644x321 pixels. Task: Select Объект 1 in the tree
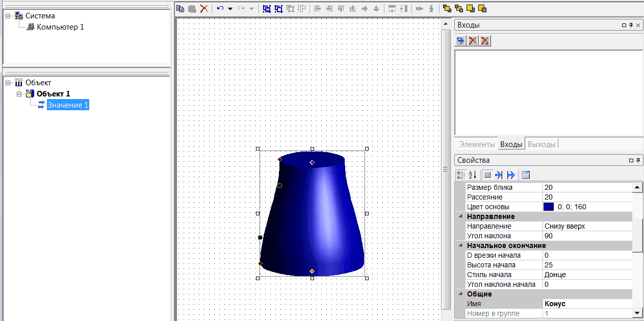point(54,94)
